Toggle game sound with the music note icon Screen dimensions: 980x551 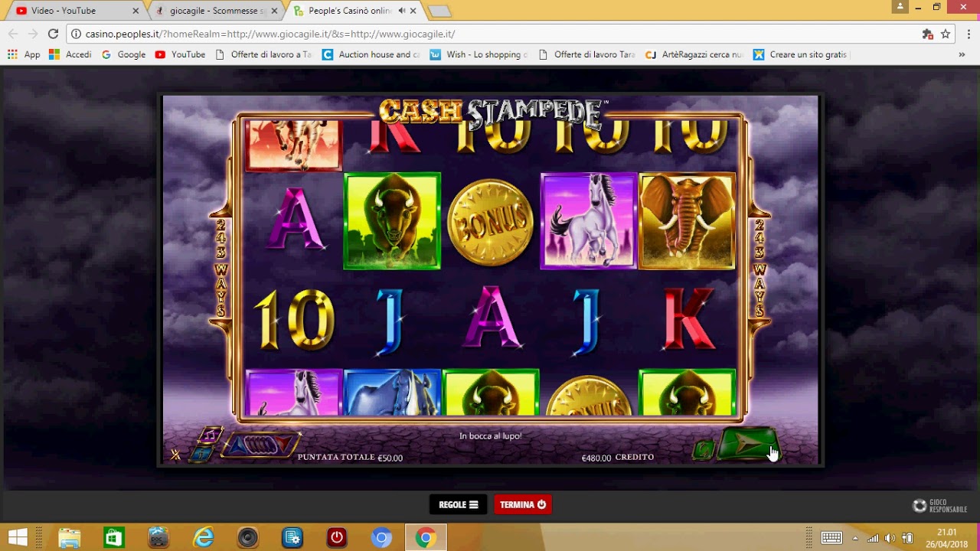[210, 436]
